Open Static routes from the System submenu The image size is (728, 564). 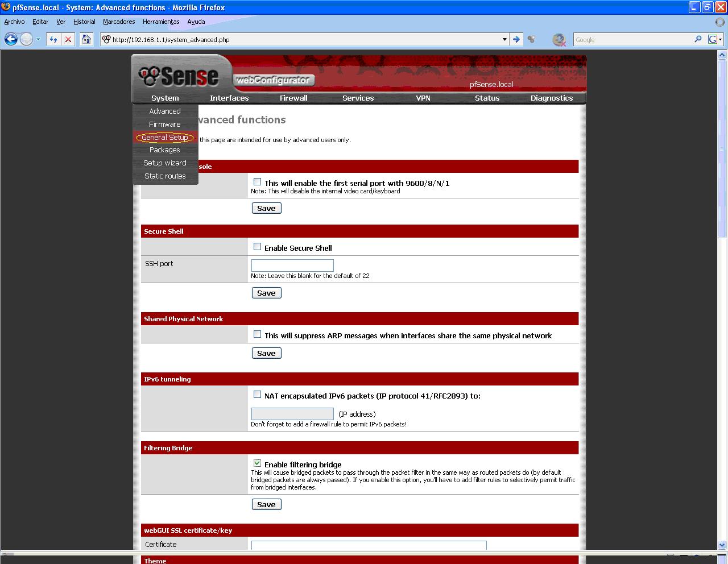[165, 176]
